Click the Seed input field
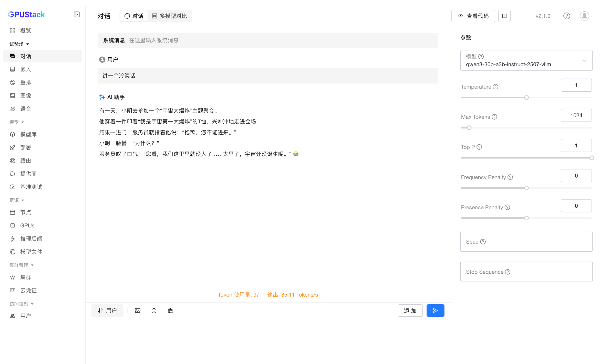The width and height of the screenshot is (600, 364). pos(526,241)
